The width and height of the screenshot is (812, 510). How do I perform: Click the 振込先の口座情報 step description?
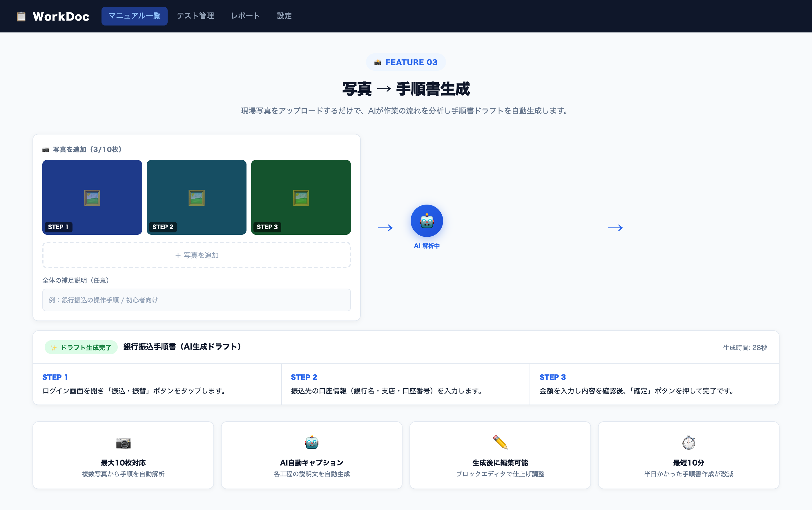388,391
